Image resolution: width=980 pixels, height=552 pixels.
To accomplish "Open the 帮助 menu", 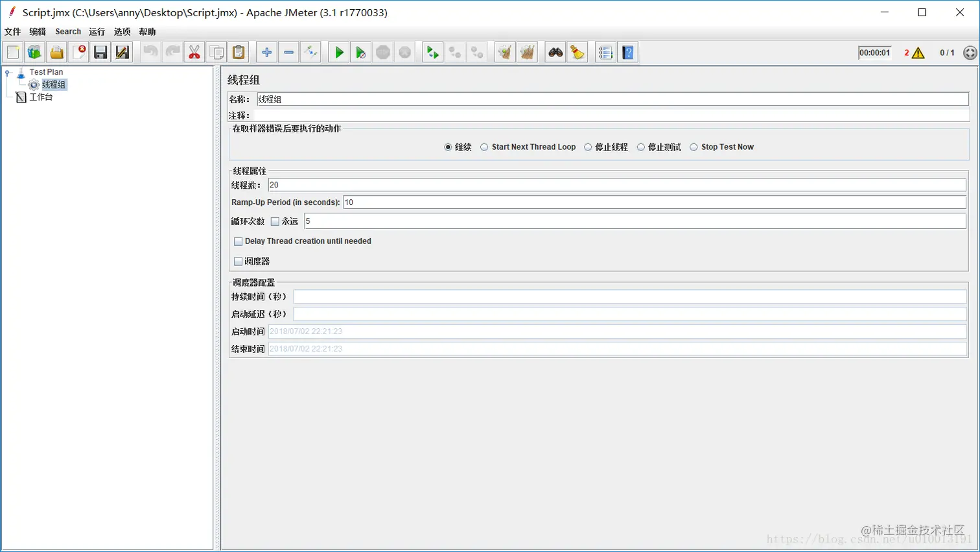I will point(147,32).
